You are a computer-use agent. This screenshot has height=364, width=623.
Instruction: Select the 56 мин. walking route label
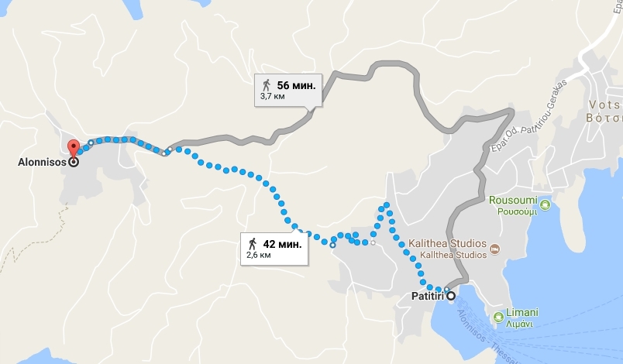coord(288,90)
